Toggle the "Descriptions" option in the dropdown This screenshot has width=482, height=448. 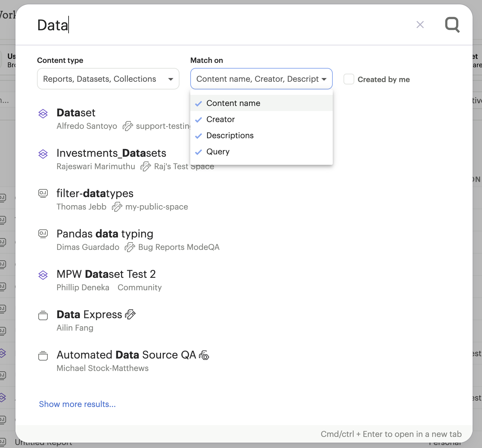230,136
